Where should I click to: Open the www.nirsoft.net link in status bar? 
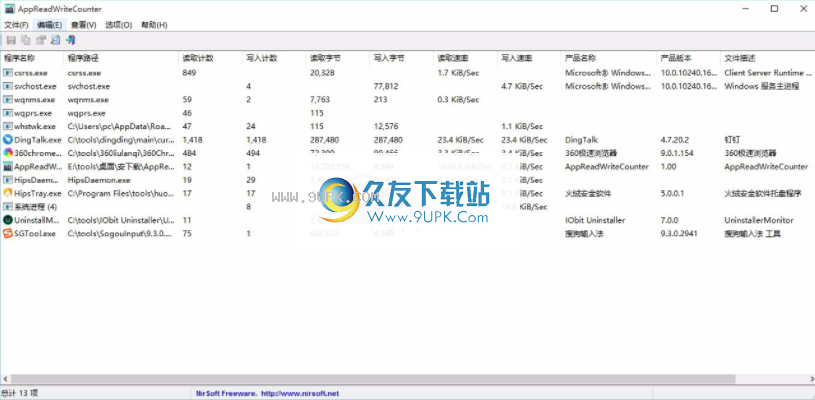[x=300, y=393]
